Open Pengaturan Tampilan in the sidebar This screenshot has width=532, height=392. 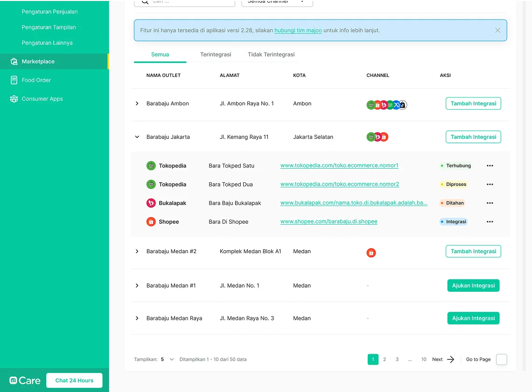[49, 27]
